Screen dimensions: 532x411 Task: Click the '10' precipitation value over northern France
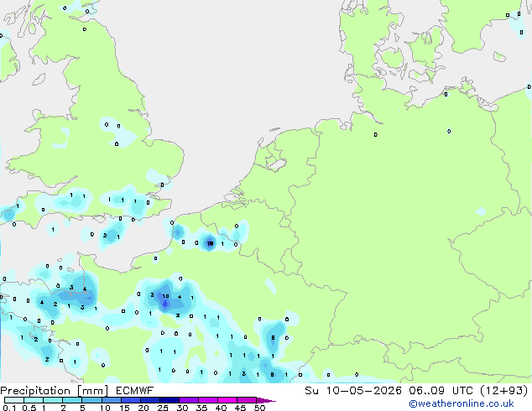165,296
